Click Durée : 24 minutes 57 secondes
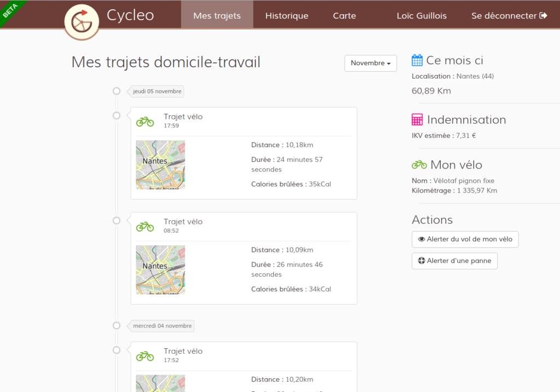560x392 pixels. [287, 164]
